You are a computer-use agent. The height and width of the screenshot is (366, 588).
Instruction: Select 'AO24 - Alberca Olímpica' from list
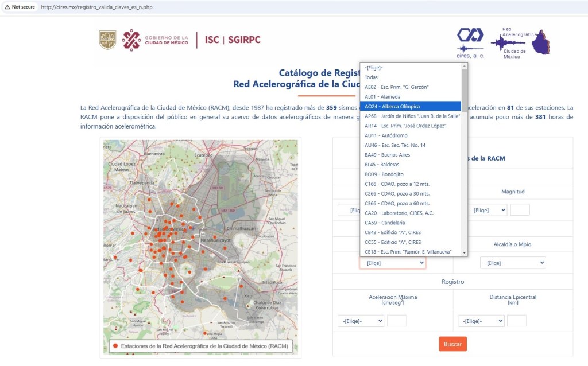click(x=410, y=106)
